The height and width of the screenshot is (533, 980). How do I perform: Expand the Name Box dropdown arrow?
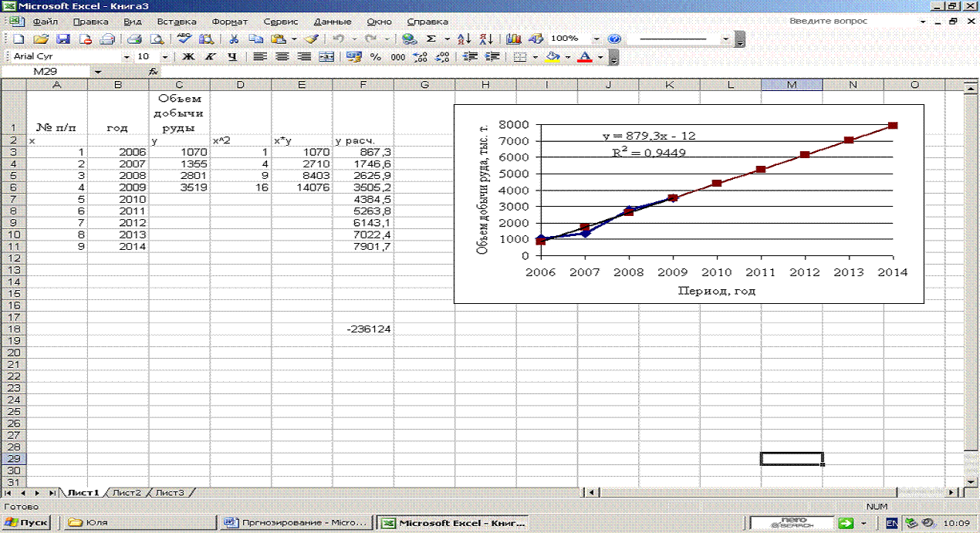point(97,72)
